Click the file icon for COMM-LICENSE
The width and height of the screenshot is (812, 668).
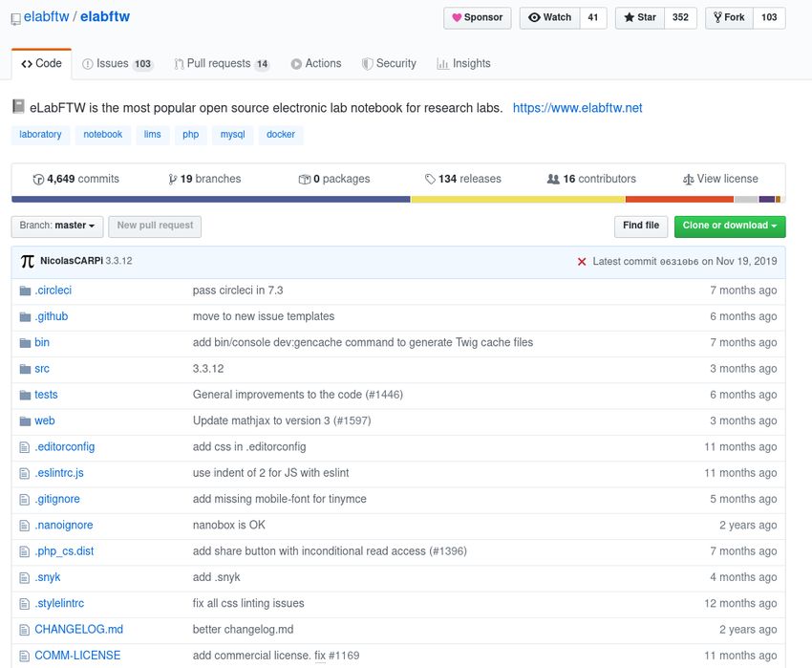[x=24, y=656]
